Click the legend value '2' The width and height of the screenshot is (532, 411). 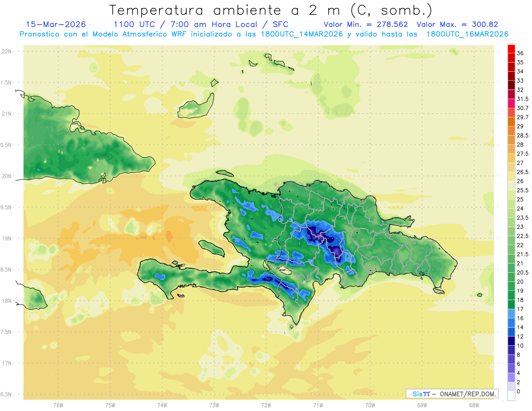[519, 382]
